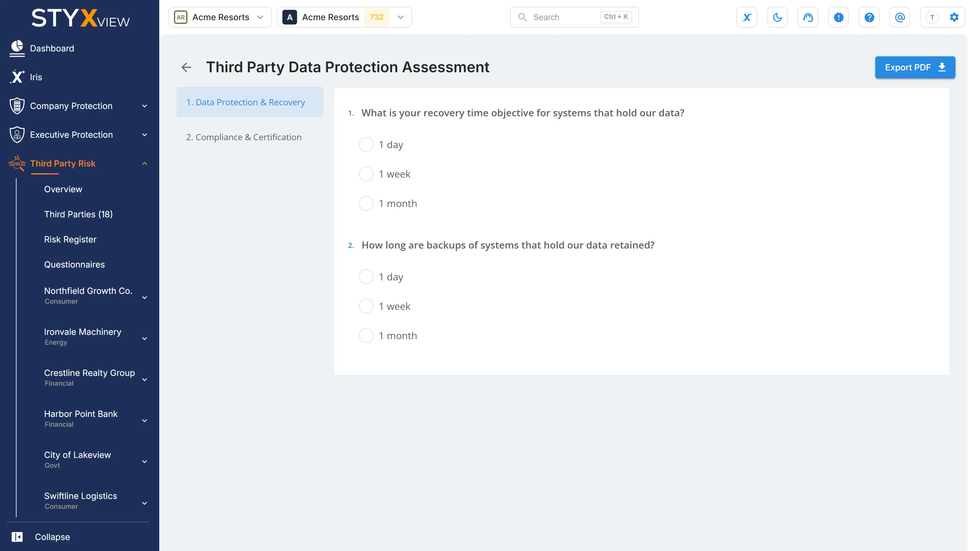Click the back arrow beside assessment title
The width and height of the screenshot is (980, 551).
186,67
